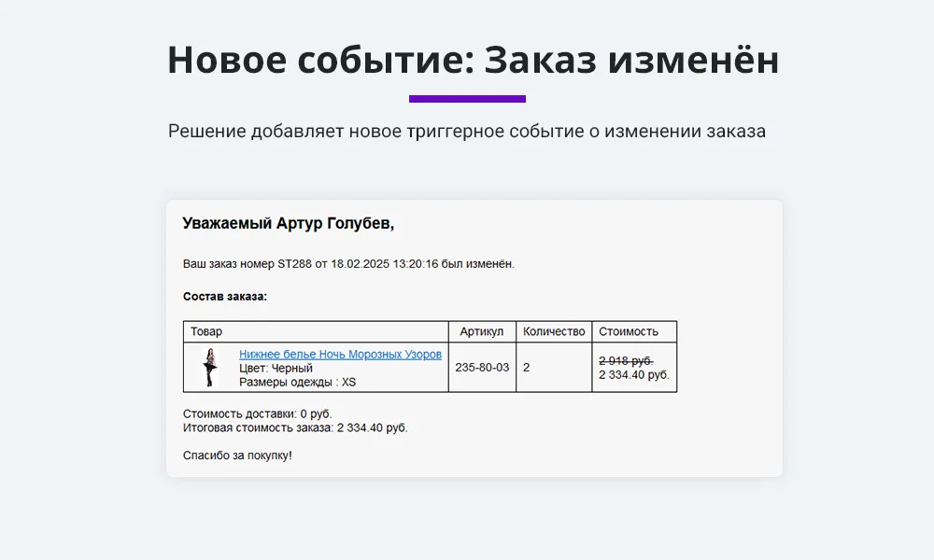The width and height of the screenshot is (934, 560).
Task: Select the subtitle about триггерное событие
Action: pos(467,131)
